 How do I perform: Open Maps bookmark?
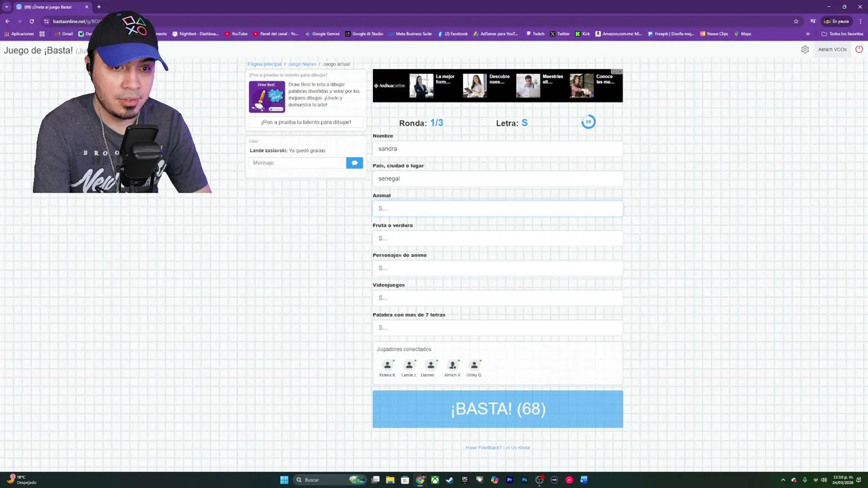(x=742, y=34)
